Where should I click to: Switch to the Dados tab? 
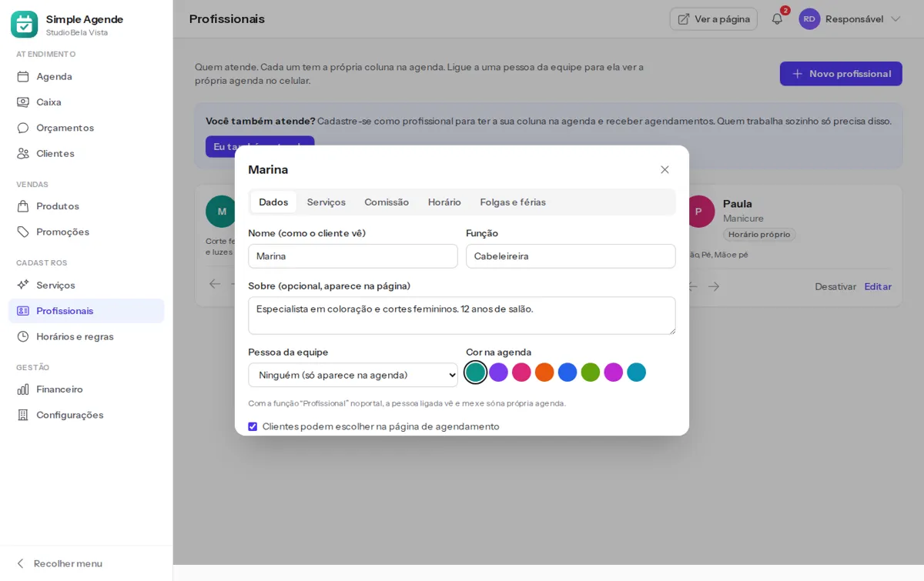pos(273,202)
